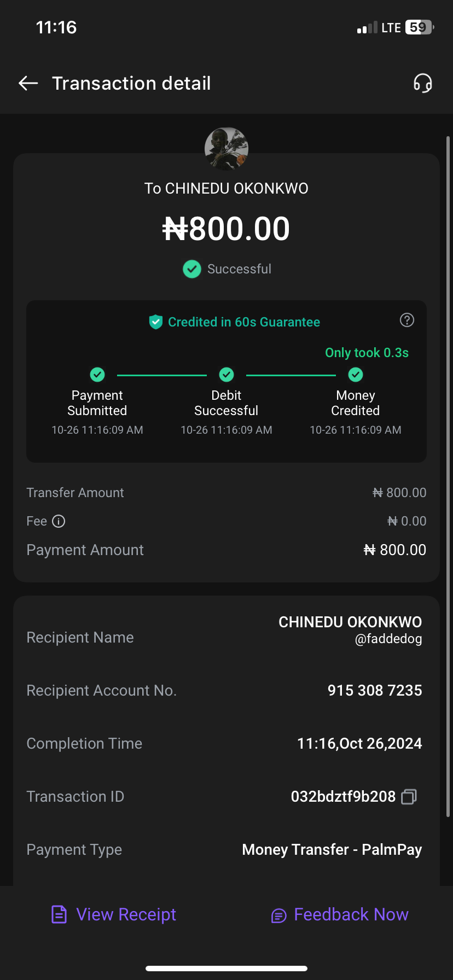Show fee info icon details
This screenshot has width=453, height=980.
59,521
